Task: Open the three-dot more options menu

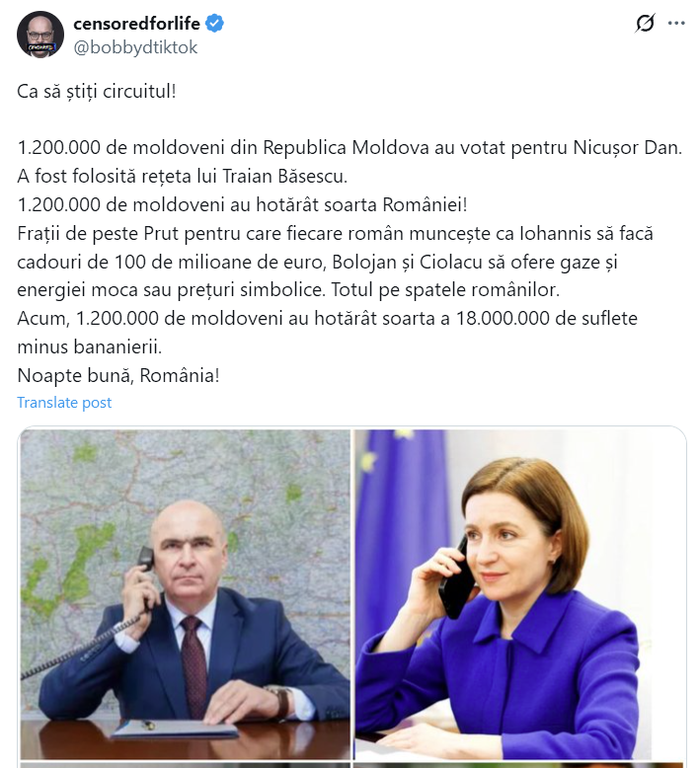Action: tap(675, 23)
